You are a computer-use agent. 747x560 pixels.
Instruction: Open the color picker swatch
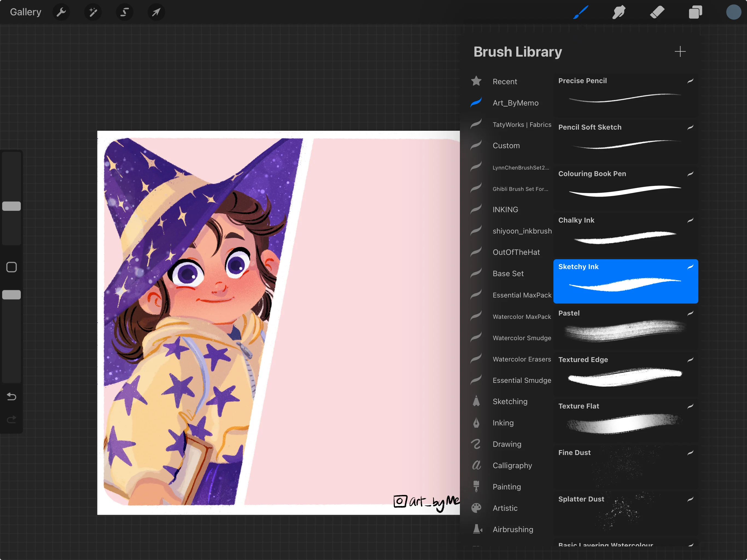pos(734,12)
